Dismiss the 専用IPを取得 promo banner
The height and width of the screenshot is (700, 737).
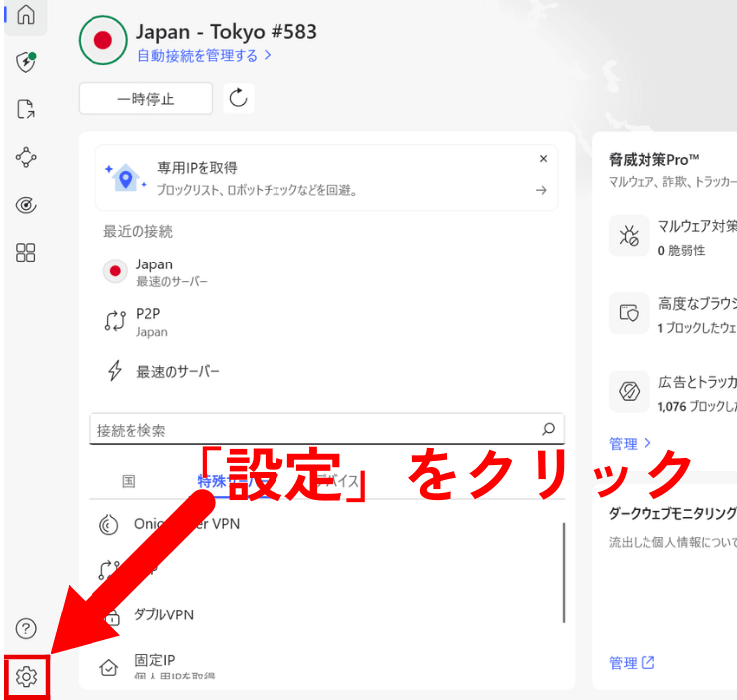pyautogui.click(x=543, y=159)
